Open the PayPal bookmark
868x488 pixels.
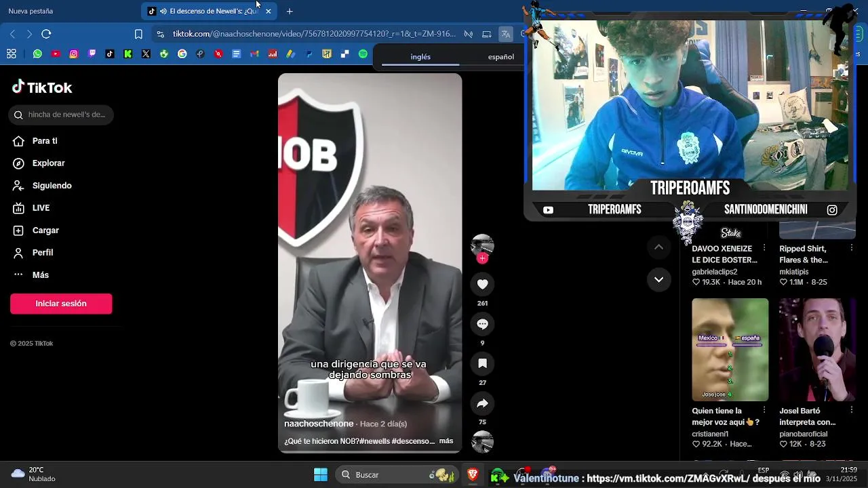[309, 54]
